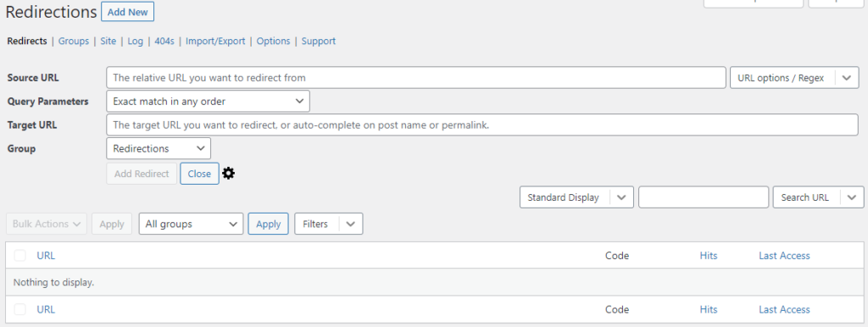Open the Import/Export tab

click(215, 41)
